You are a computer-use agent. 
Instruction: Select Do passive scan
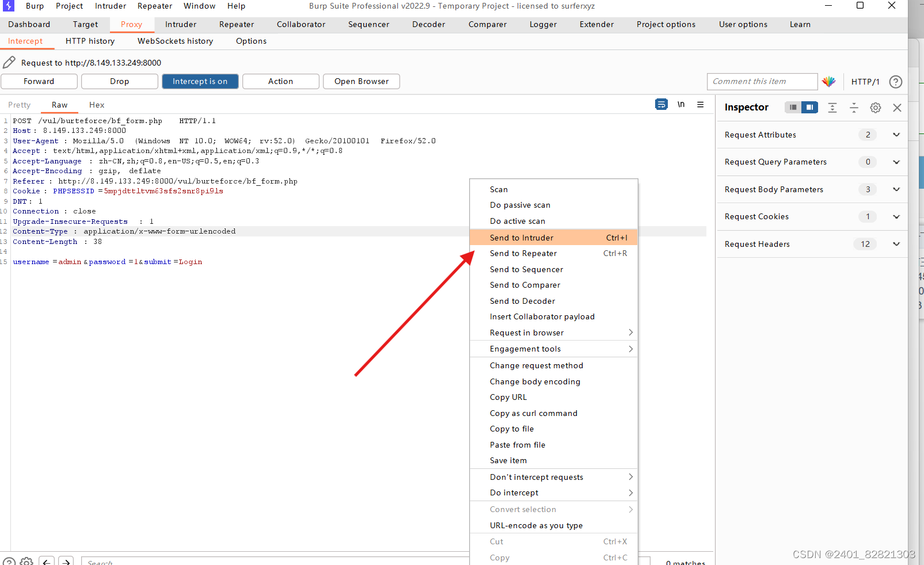[x=554, y=205]
